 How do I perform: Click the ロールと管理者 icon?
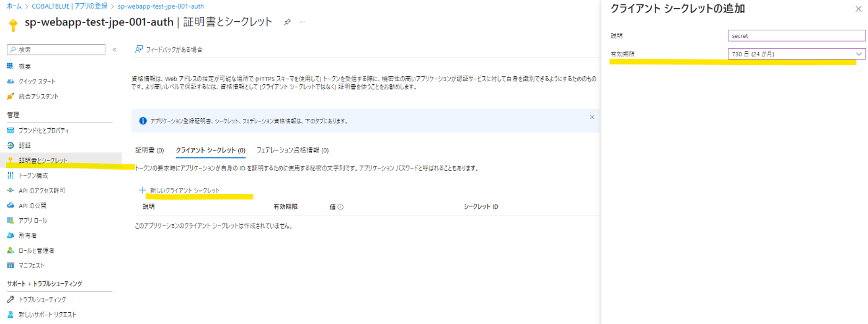pyautogui.click(x=10, y=251)
